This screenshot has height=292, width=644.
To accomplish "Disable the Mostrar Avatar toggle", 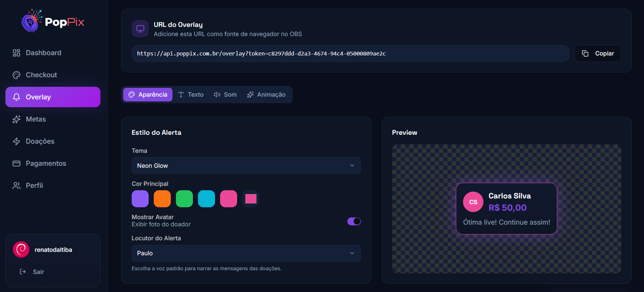I will click(354, 221).
